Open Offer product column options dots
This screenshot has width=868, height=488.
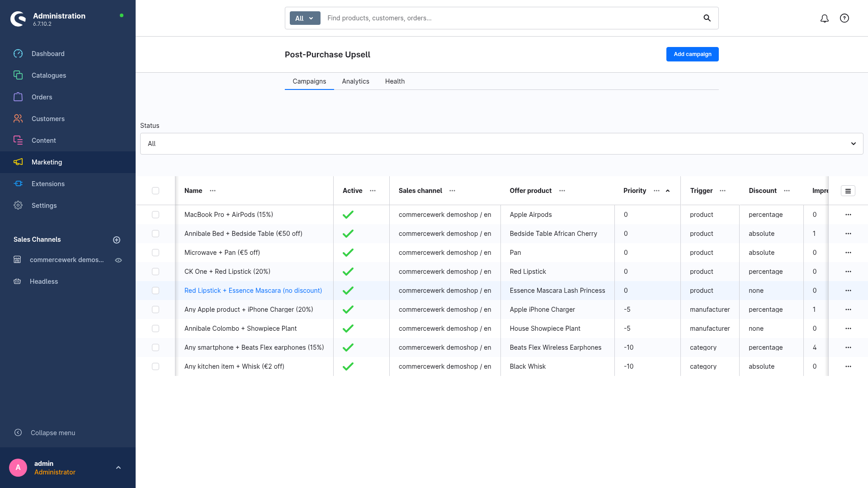click(x=562, y=191)
